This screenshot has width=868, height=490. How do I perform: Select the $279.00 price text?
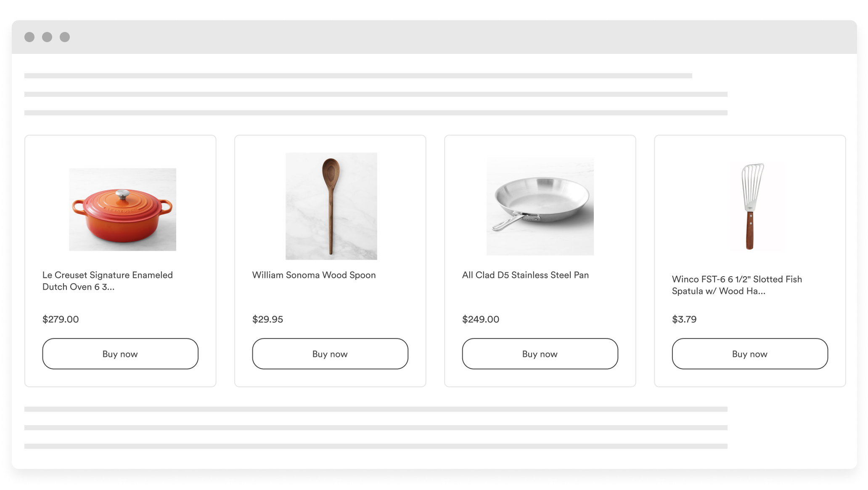61,319
